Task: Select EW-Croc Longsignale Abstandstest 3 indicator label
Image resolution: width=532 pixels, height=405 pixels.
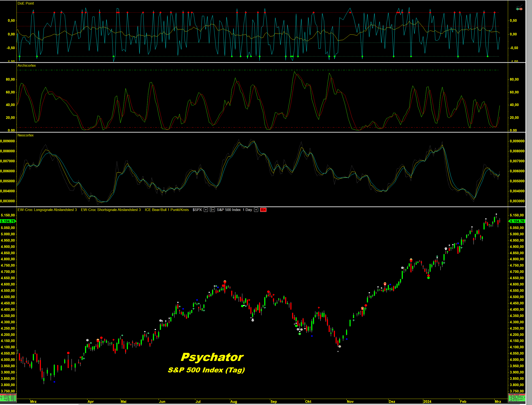Action: (47, 210)
